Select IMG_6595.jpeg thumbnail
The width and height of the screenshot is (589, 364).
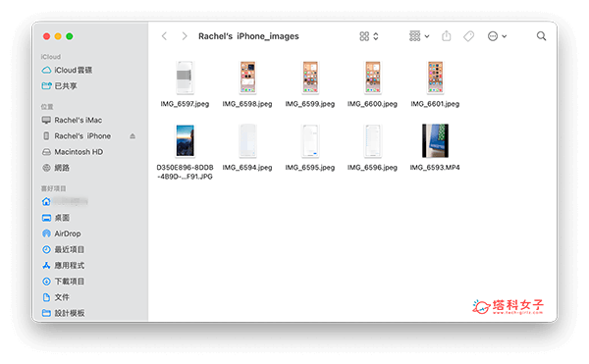[x=310, y=140]
